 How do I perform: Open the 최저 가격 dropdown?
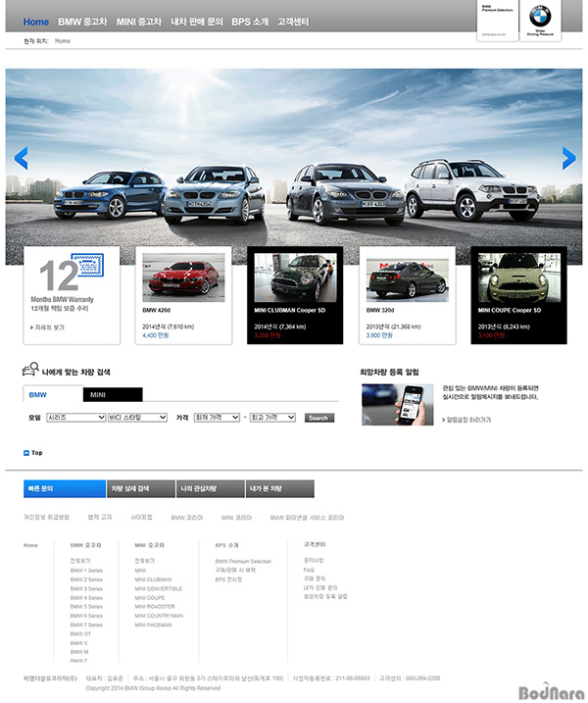coord(217,418)
